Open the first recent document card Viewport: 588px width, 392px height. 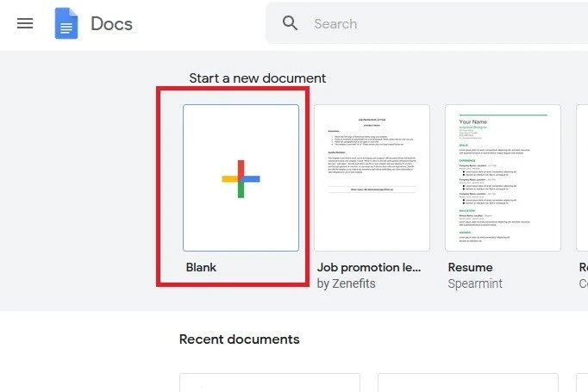tap(270, 383)
